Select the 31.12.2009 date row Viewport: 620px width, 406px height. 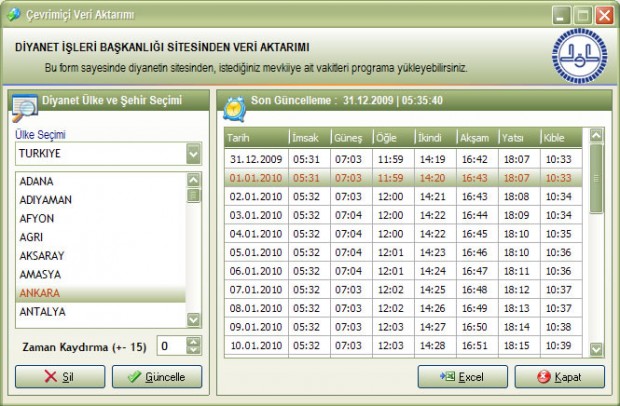(x=403, y=159)
